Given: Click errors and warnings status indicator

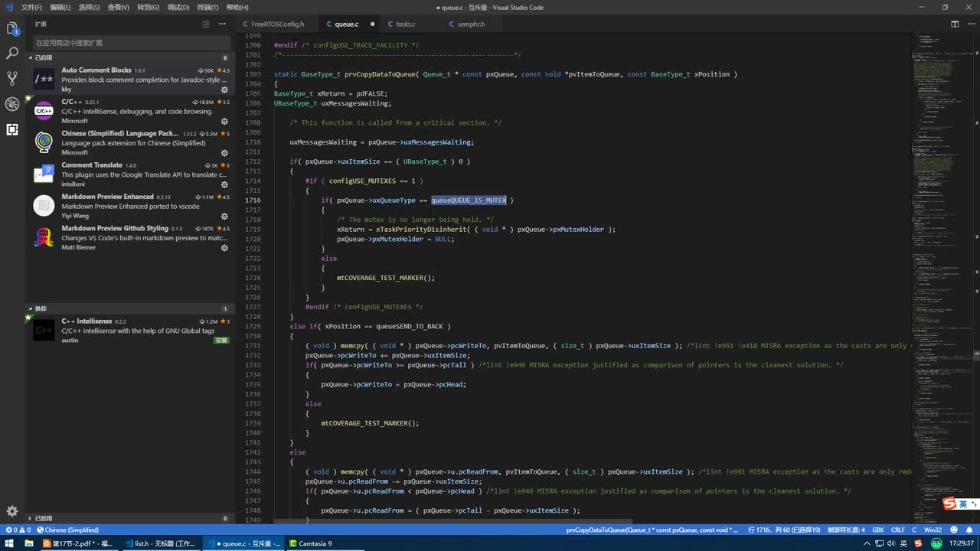Looking at the screenshot, I should click(18, 530).
